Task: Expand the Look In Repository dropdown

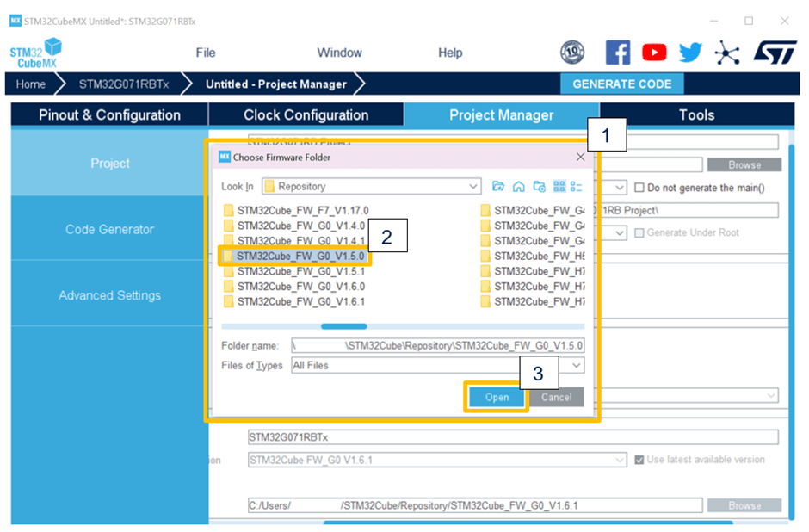Action: click(472, 186)
